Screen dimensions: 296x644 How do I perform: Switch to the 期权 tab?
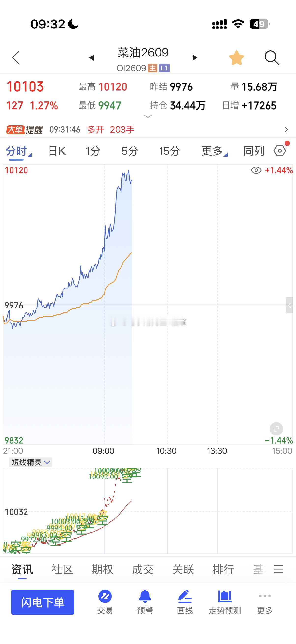(102, 570)
